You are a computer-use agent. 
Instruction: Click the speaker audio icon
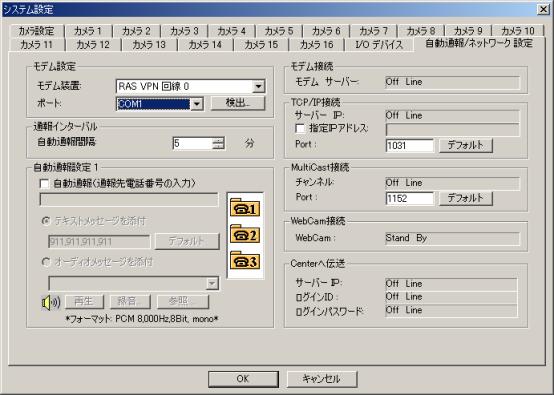click(51, 302)
